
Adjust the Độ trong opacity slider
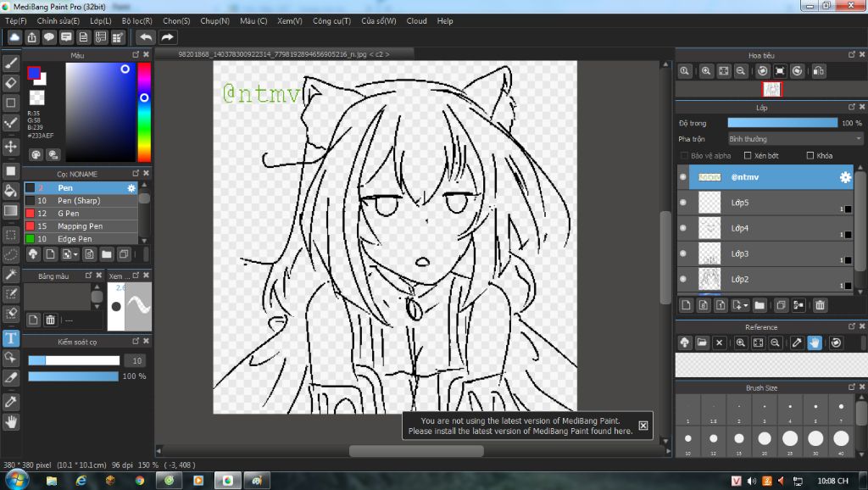coord(782,123)
